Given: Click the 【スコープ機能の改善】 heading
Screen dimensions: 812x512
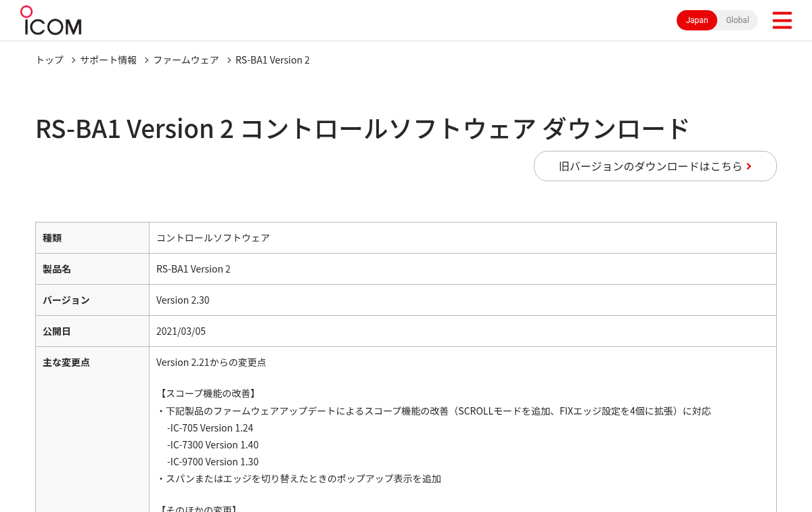Looking at the screenshot, I should [x=207, y=394].
